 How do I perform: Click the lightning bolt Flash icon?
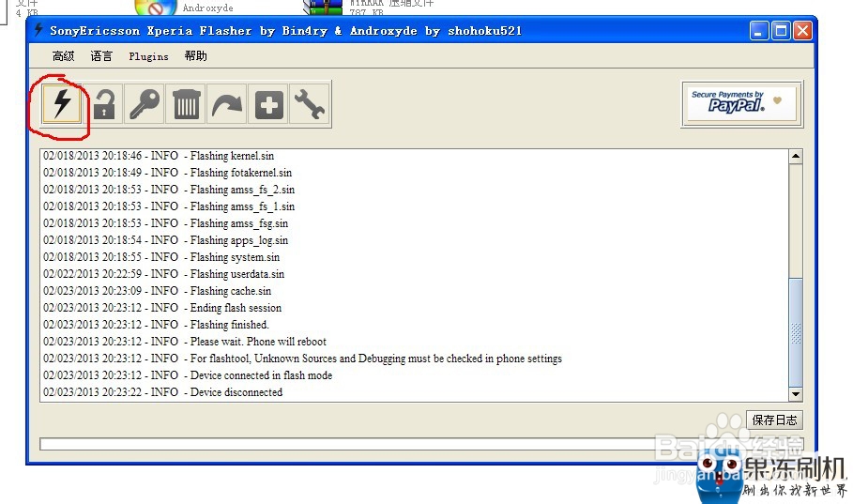(62, 104)
